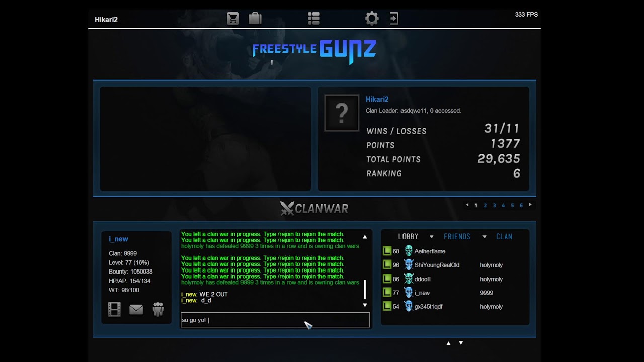This screenshot has width=644, height=362.
Task: Click the CLANWAR title label
Action: (321, 208)
